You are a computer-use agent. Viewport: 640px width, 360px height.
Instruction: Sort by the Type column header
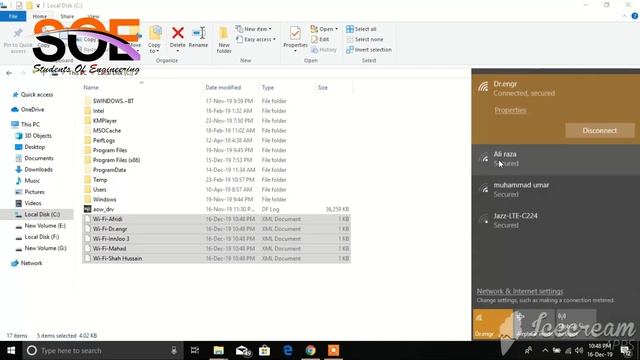pyautogui.click(x=267, y=87)
